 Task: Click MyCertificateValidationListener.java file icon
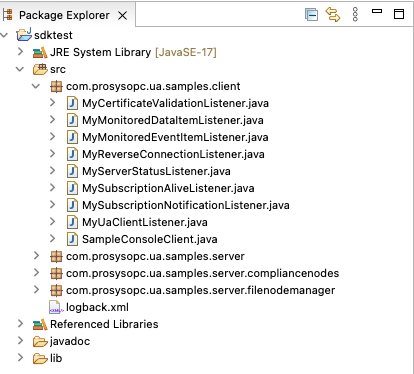coord(72,103)
